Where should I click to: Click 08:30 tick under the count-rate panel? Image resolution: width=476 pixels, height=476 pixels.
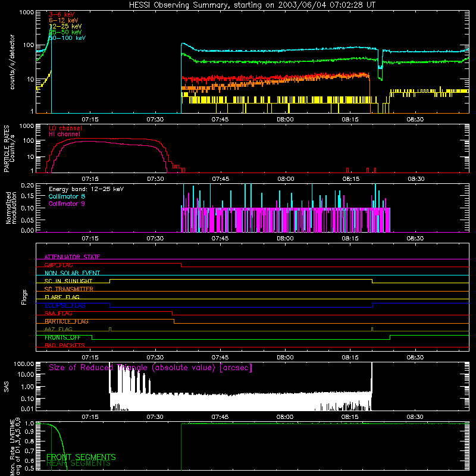point(415,120)
